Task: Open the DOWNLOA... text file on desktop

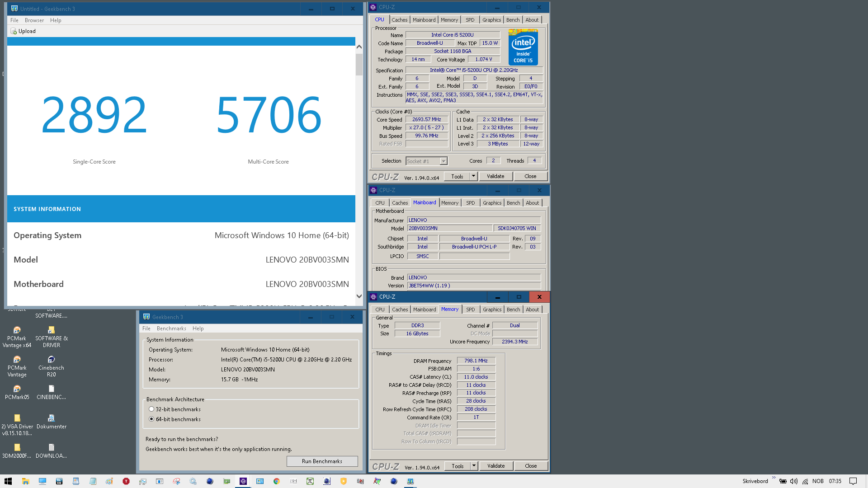Action: (x=51, y=451)
